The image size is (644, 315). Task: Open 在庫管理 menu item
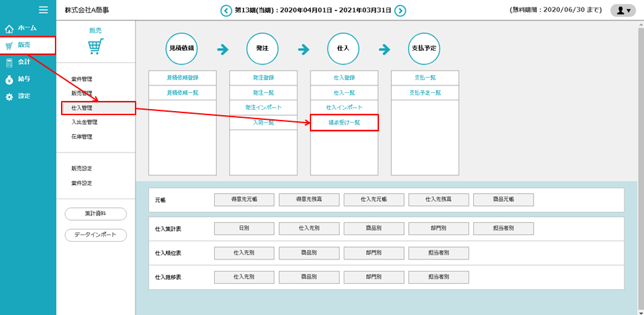tap(82, 137)
